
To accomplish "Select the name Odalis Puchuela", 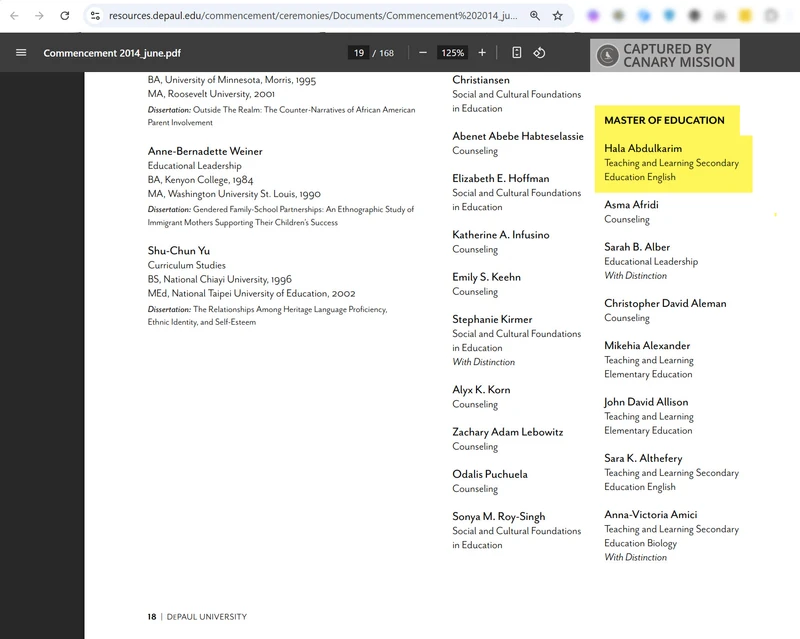I will (490, 474).
